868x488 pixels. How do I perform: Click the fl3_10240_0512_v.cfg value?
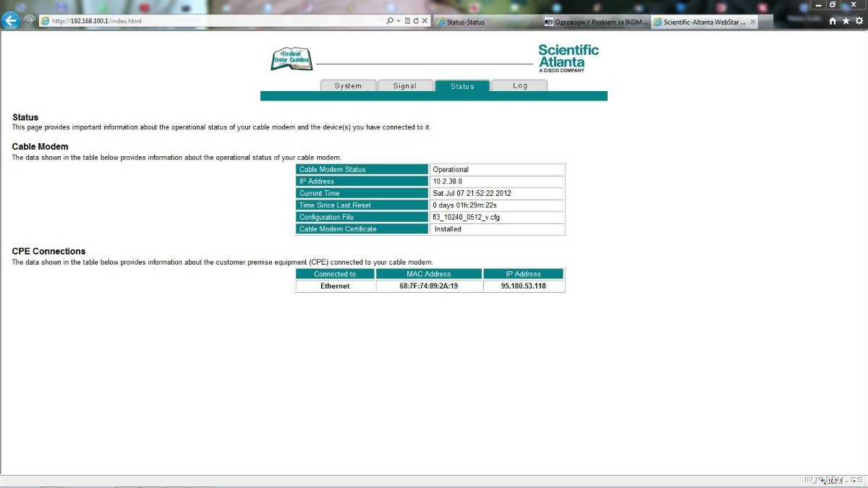(x=467, y=218)
